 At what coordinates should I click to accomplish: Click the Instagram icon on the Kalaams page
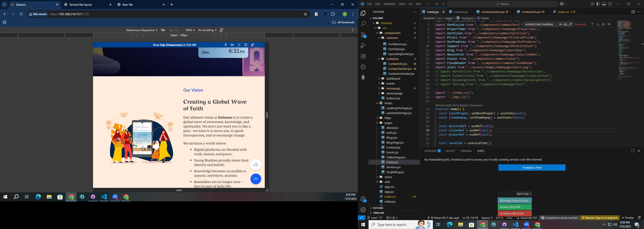click(x=246, y=45)
